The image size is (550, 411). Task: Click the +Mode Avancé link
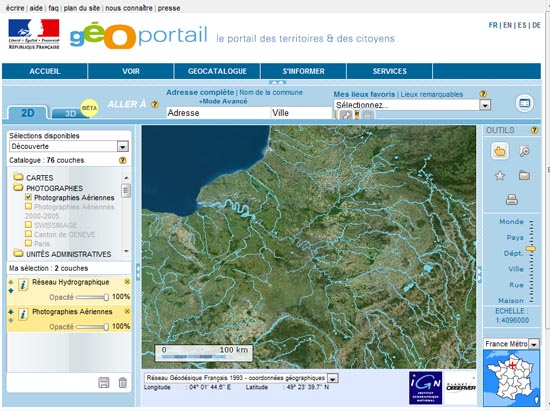click(223, 101)
